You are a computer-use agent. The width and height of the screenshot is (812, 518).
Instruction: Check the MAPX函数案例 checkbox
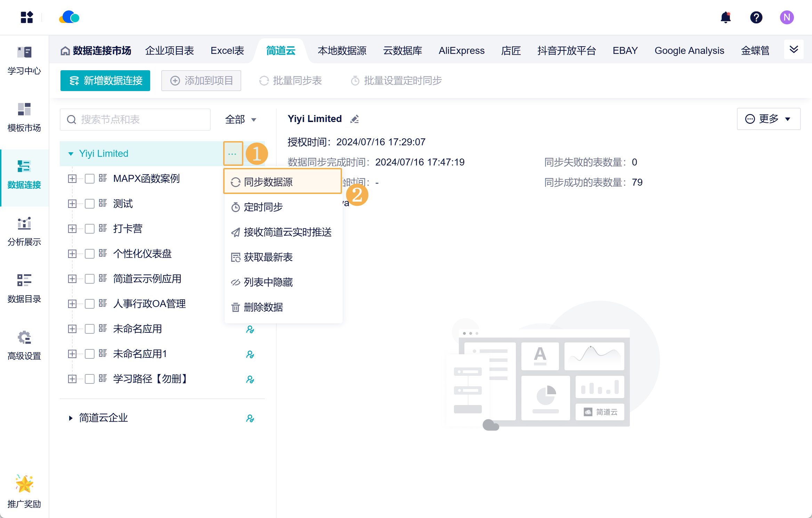pos(90,179)
